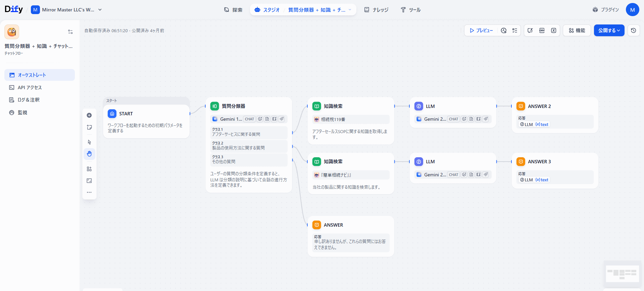Switch to pointer mode in canvas toolbar
The width and height of the screenshot is (644, 291).
(x=89, y=142)
